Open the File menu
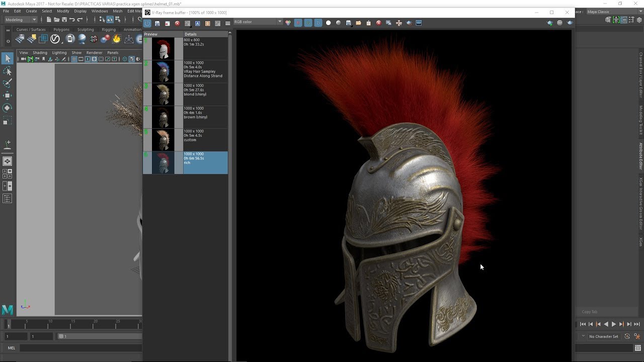Screen dimensions: 644x362 [x=6, y=11]
